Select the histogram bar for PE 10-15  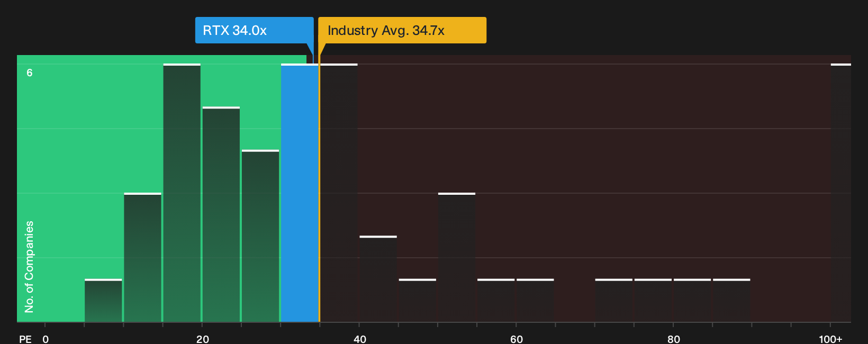[143, 257]
